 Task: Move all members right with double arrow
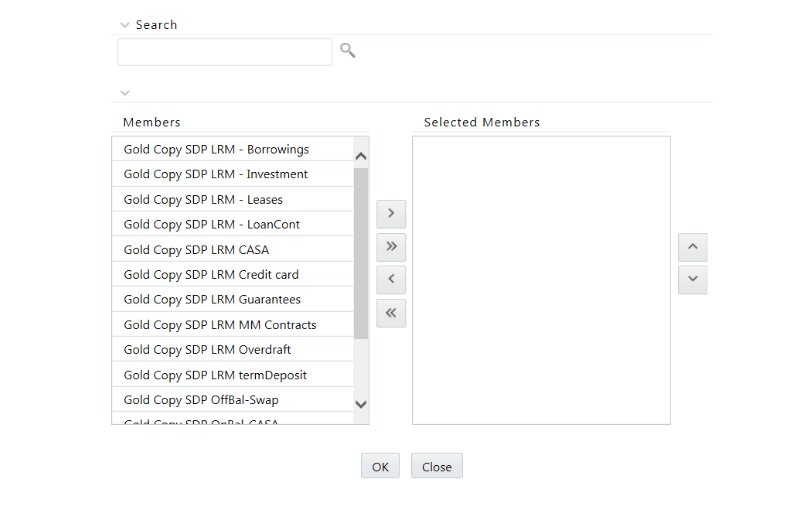point(391,247)
